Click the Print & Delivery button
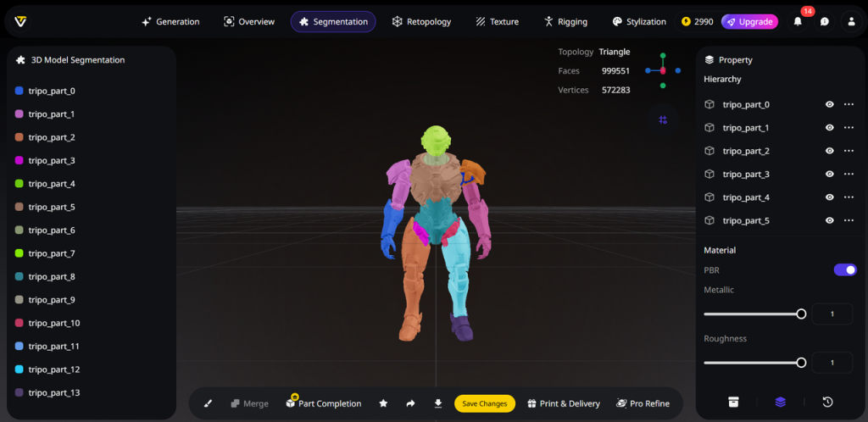Viewport: 868px width, 422px height. 564,403
